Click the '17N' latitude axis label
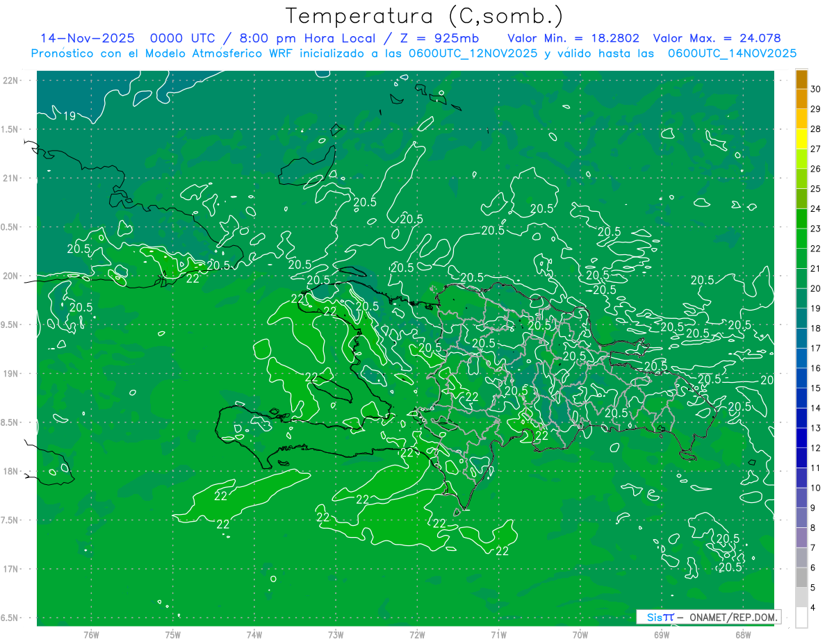The image size is (834, 644). point(10,569)
